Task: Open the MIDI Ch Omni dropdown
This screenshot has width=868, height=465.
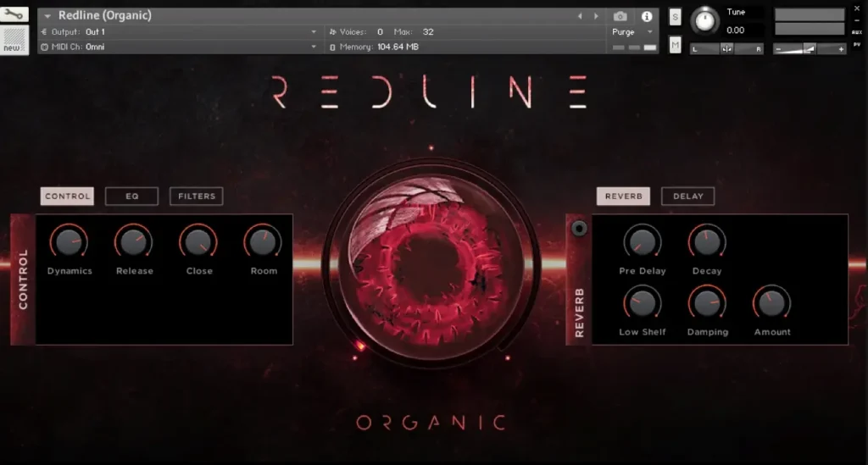Action: click(314, 47)
